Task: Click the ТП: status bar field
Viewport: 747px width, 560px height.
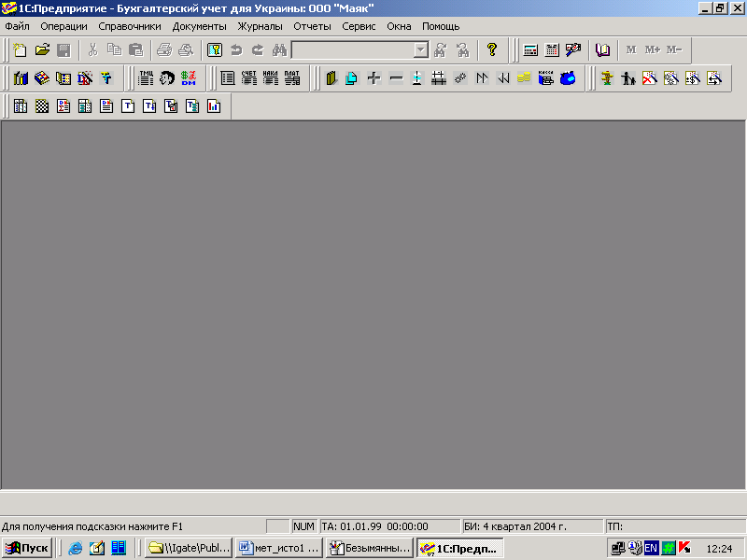Action: (x=675, y=526)
